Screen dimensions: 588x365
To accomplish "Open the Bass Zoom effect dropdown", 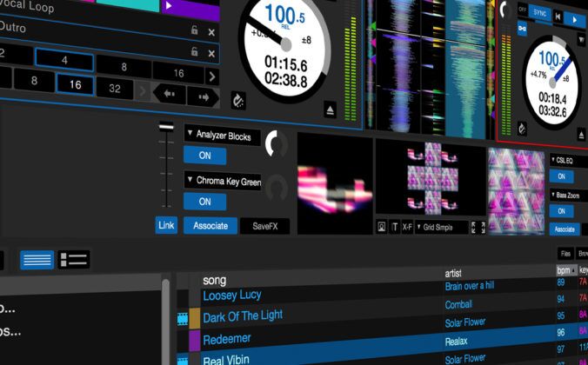I will (569, 196).
